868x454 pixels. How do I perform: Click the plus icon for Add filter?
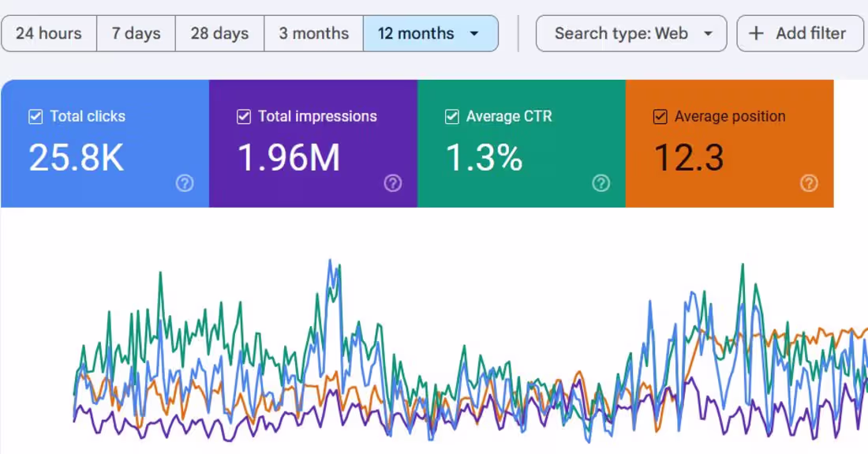(756, 33)
